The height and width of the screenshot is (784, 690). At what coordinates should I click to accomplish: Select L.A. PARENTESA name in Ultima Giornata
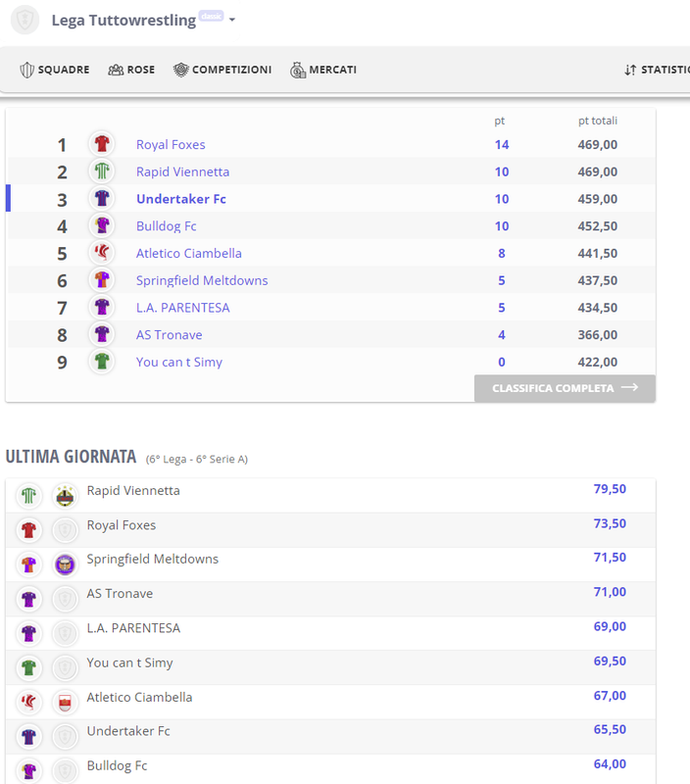(x=133, y=628)
